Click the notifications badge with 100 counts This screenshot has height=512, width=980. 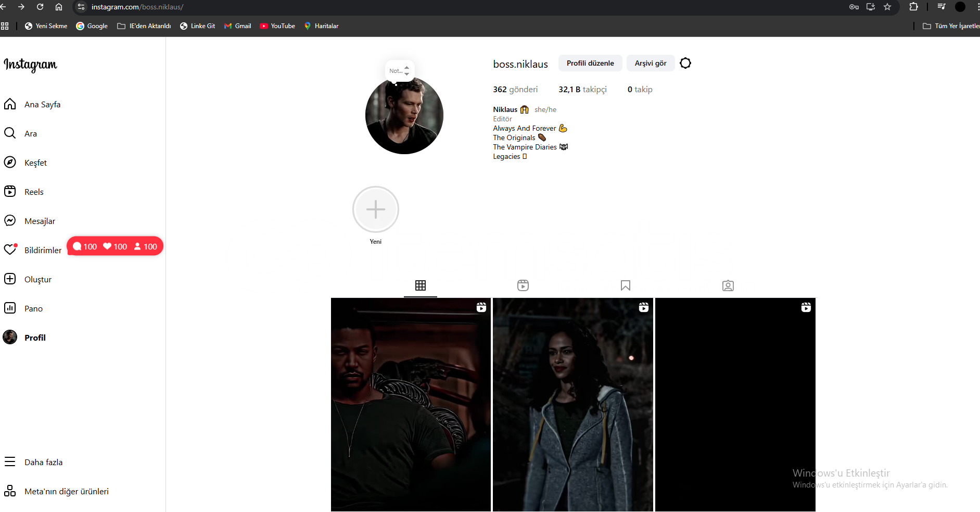pos(115,246)
